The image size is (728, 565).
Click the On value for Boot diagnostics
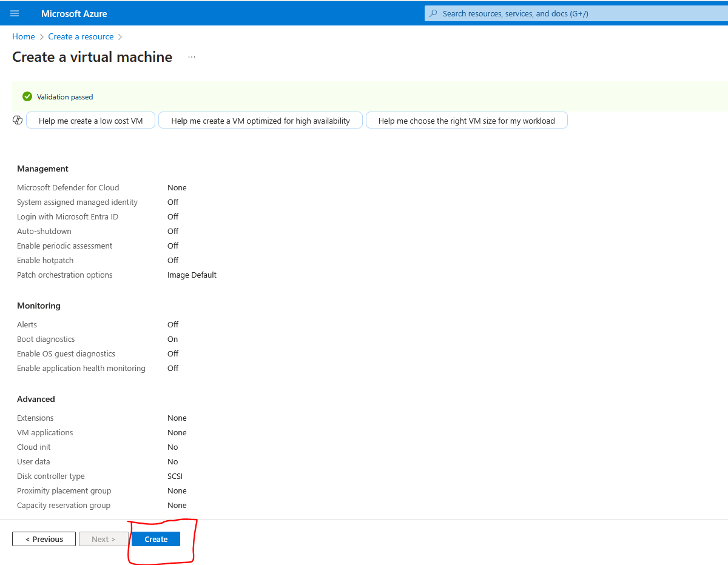[x=172, y=339]
